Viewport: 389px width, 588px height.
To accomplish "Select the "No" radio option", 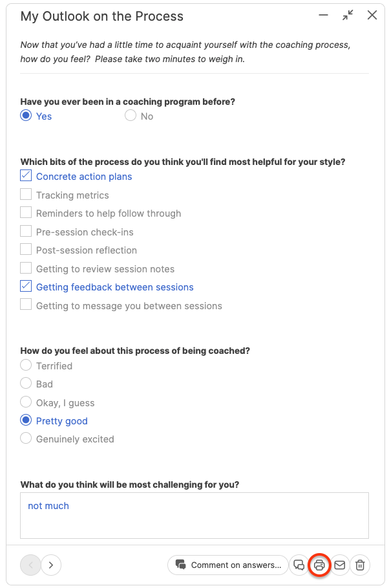I will click(x=131, y=116).
